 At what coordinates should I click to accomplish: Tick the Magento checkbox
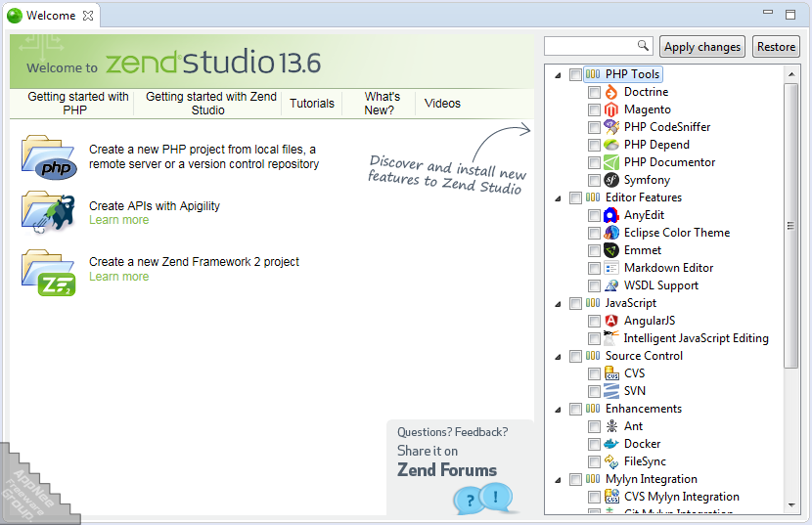click(x=594, y=110)
